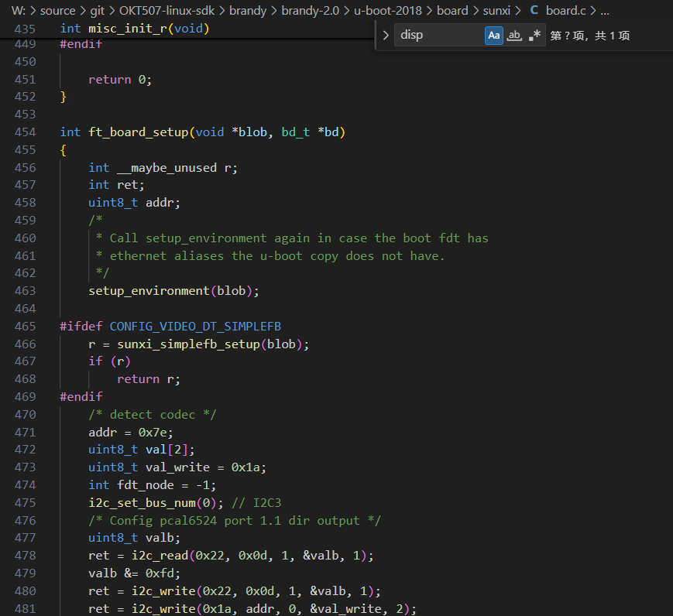Click the find input containing disp
The height and width of the screenshot is (616, 673).
[438, 35]
